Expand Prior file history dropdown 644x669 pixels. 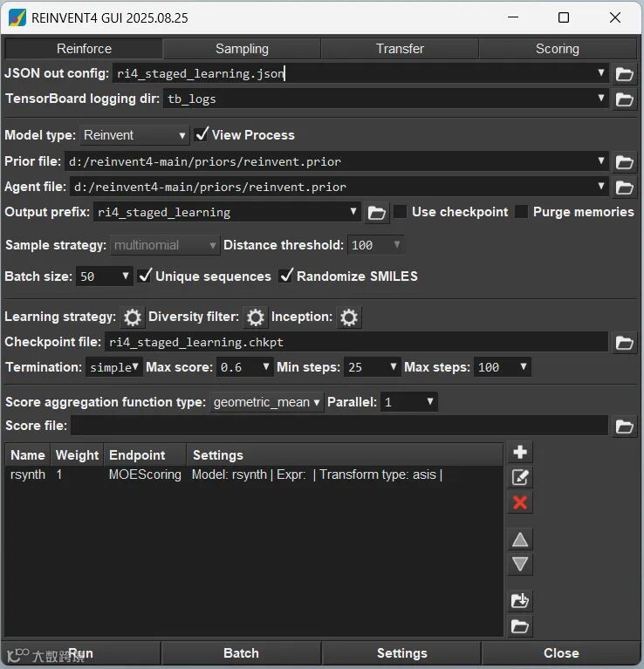coord(601,160)
